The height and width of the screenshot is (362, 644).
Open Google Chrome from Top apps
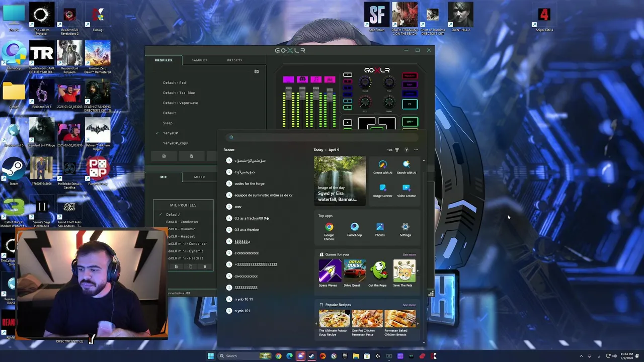coord(329,231)
